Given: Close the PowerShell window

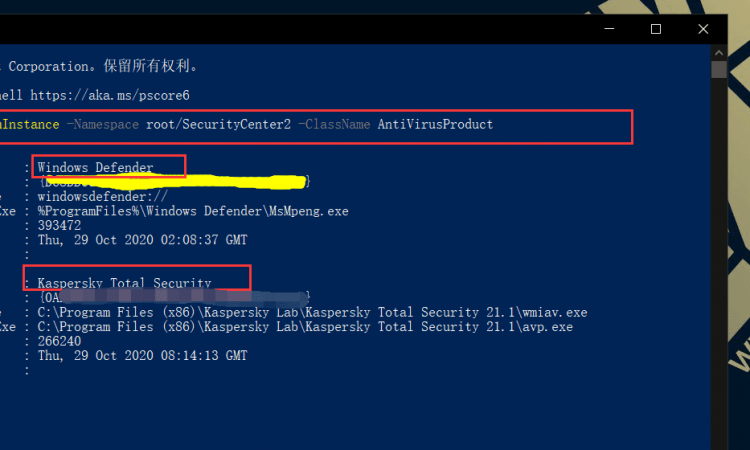Looking at the screenshot, I should (x=703, y=29).
